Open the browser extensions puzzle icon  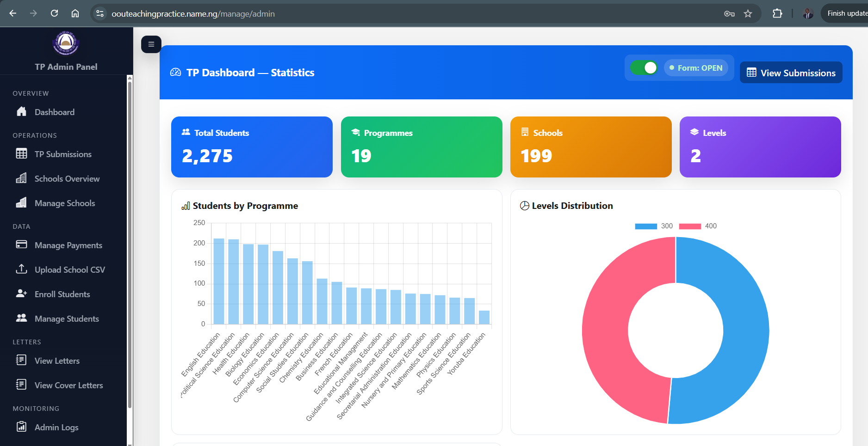[777, 13]
